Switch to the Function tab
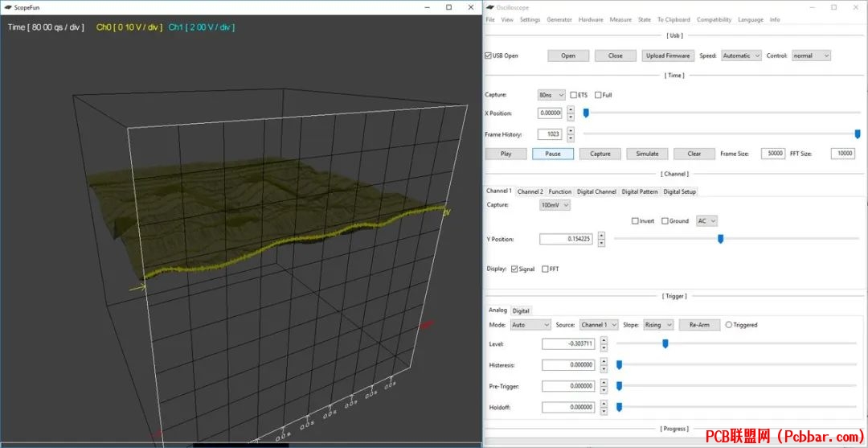Image resolution: width=868 pixels, height=448 pixels. [x=560, y=191]
